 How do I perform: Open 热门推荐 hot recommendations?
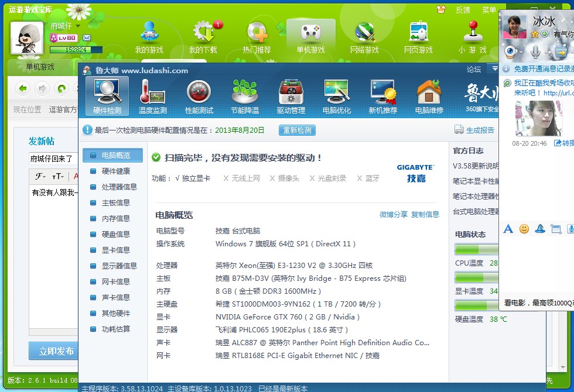pos(257,37)
